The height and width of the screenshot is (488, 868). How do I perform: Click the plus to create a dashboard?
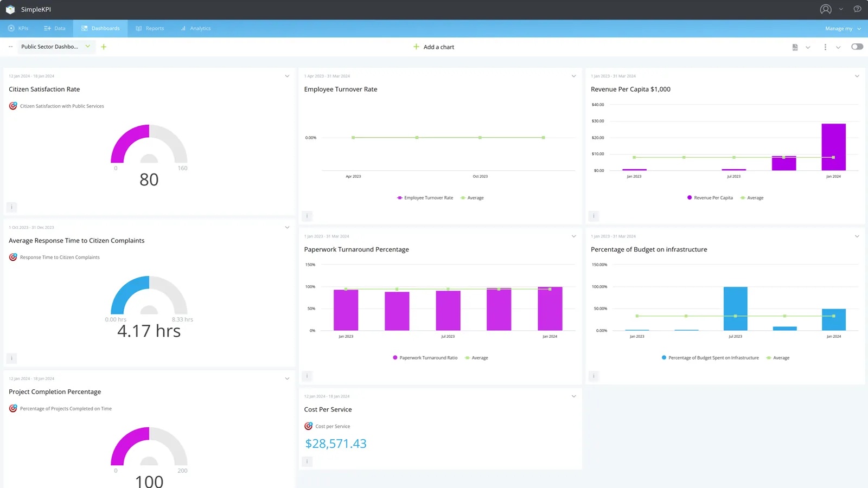click(x=104, y=47)
